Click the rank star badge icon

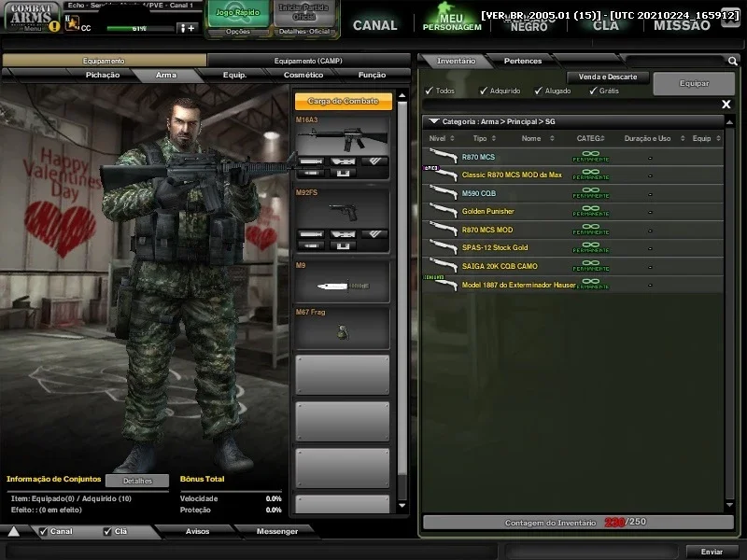72,22
